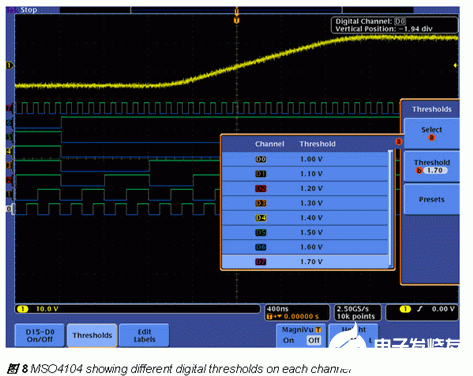Select the highlighted D7 channel row
The image size is (473, 376).
305,262
